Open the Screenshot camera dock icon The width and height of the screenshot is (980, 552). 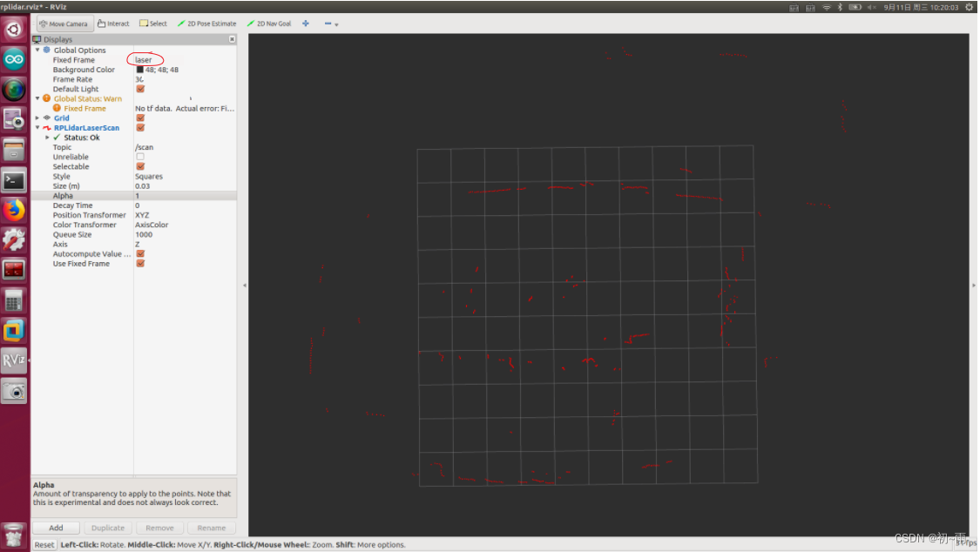tap(14, 391)
